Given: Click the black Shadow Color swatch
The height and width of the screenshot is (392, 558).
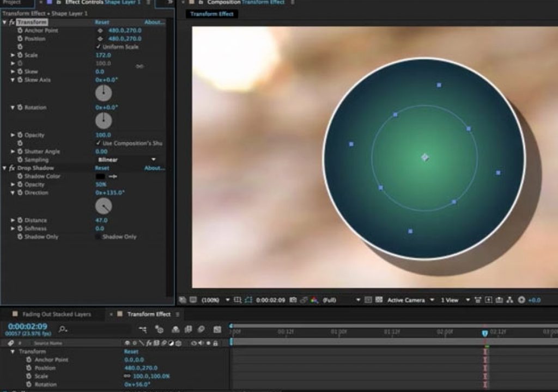Looking at the screenshot, I should pos(100,176).
